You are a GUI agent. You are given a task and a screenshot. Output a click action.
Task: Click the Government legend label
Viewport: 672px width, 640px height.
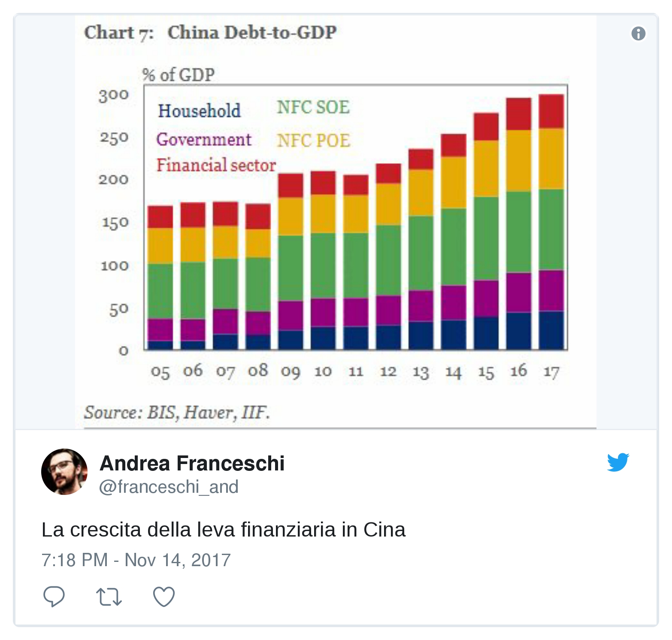(x=204, y=140)
